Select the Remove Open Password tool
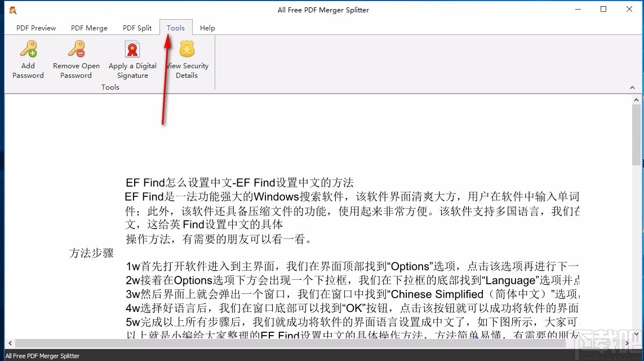Screen dimensions: 644x361 click(x=76, y=58)
